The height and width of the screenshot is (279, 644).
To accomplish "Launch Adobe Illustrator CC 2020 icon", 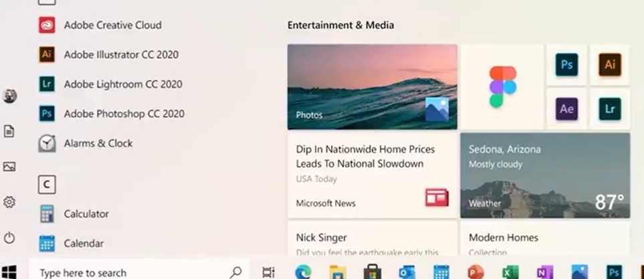I will tap(47, 54).
